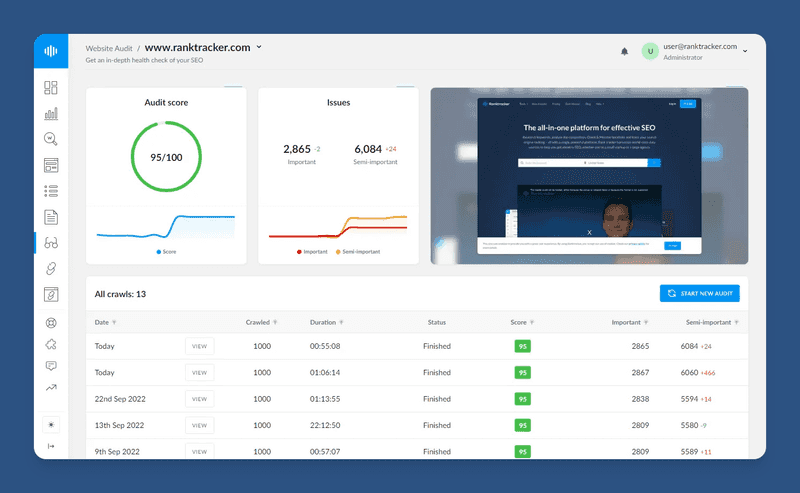Click the Issues card title
This screenshot has height=493, width=800.
point(338,103)
